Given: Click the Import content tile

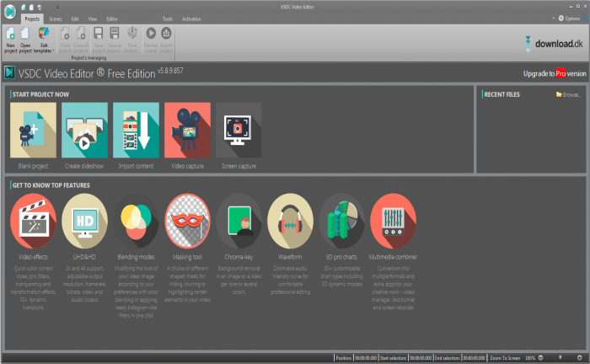Looking at the screenshot, I should tap(136, 130).
